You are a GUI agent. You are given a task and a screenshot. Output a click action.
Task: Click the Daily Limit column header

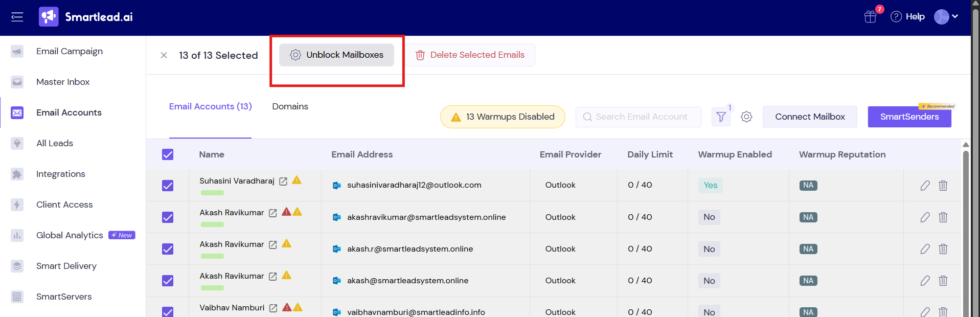pos(650,154)
